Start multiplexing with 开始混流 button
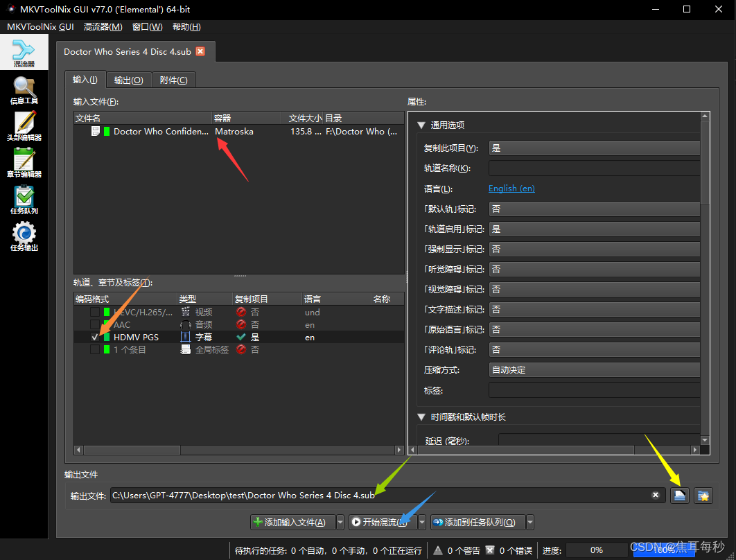Viewport: 736px width, 560px height. coord(383,522)
